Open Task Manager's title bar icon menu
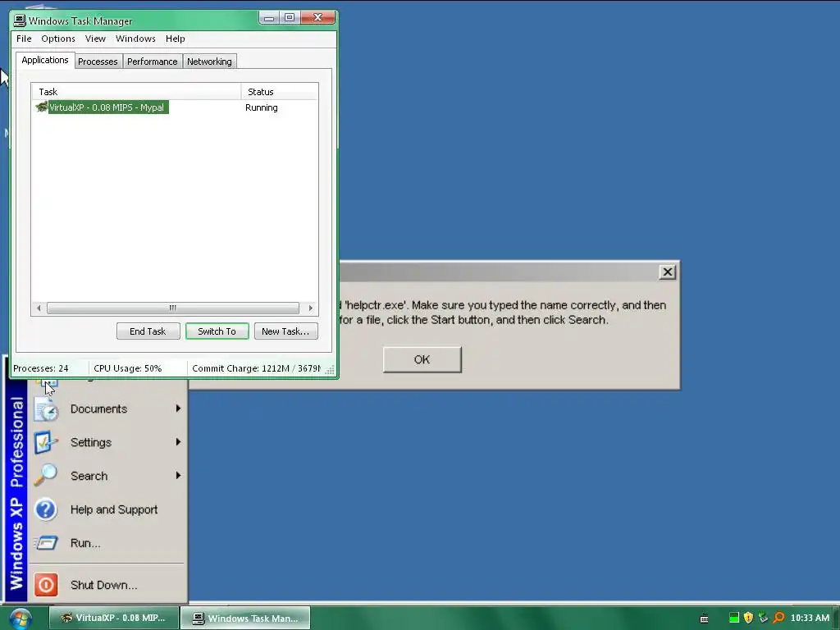Image resolution: width=840 pixels, height=630 pixels. pos(20,21)
